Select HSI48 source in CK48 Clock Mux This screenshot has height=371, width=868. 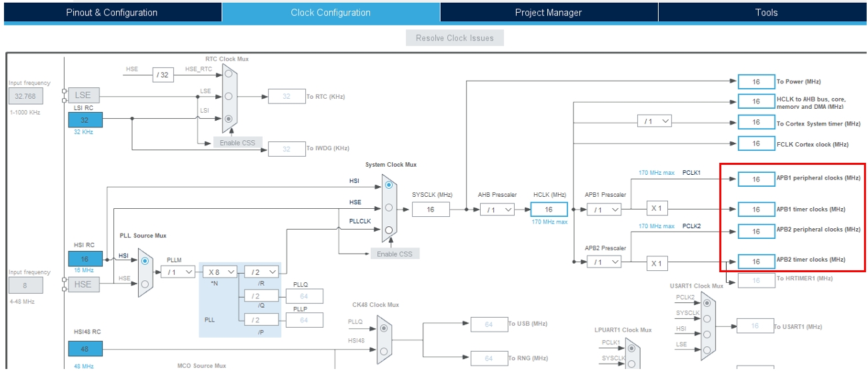(x=383, y=350)
